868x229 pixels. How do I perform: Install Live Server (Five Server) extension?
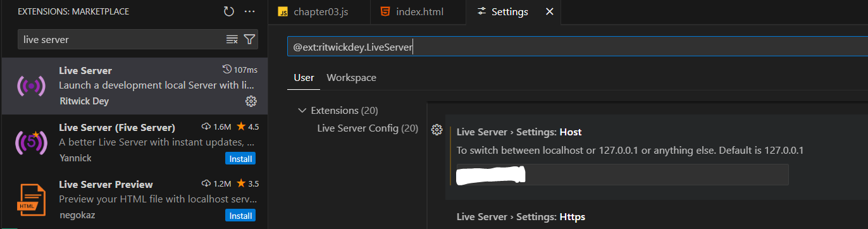tap(240, 159)
